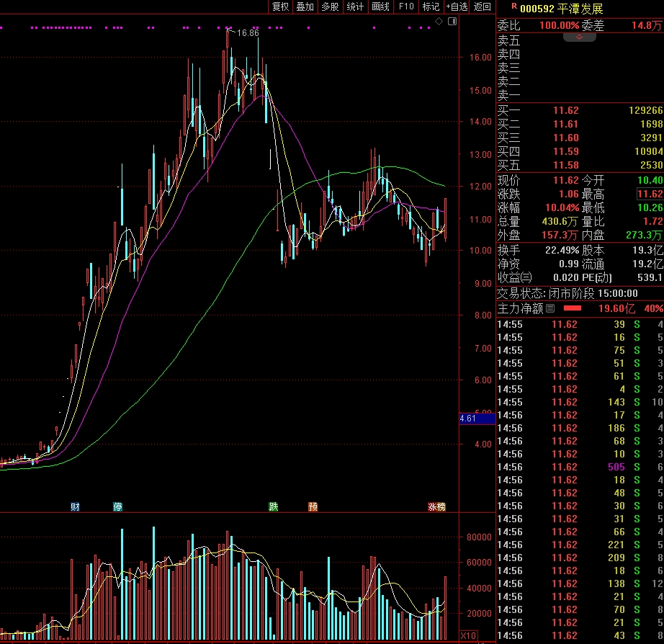This screenshot has height=644, width=664.
Task: Open the 多股 multi-stock view
Action: (331, 6)
